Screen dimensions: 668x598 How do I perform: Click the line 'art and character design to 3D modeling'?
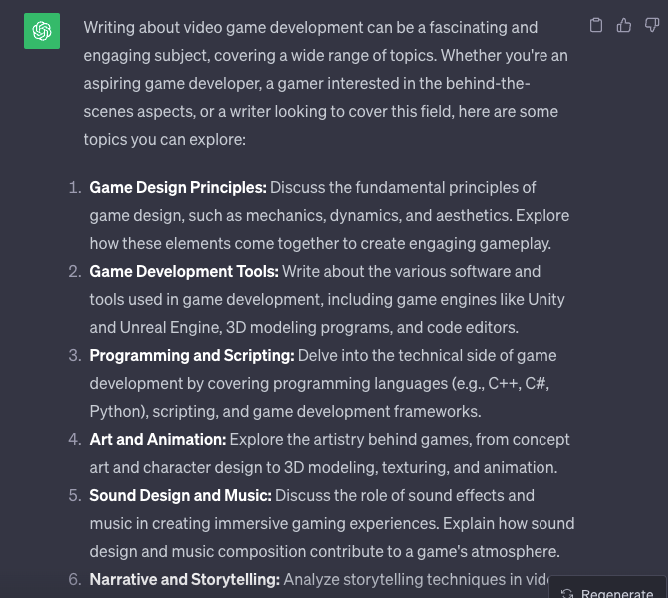click(323, 467)
